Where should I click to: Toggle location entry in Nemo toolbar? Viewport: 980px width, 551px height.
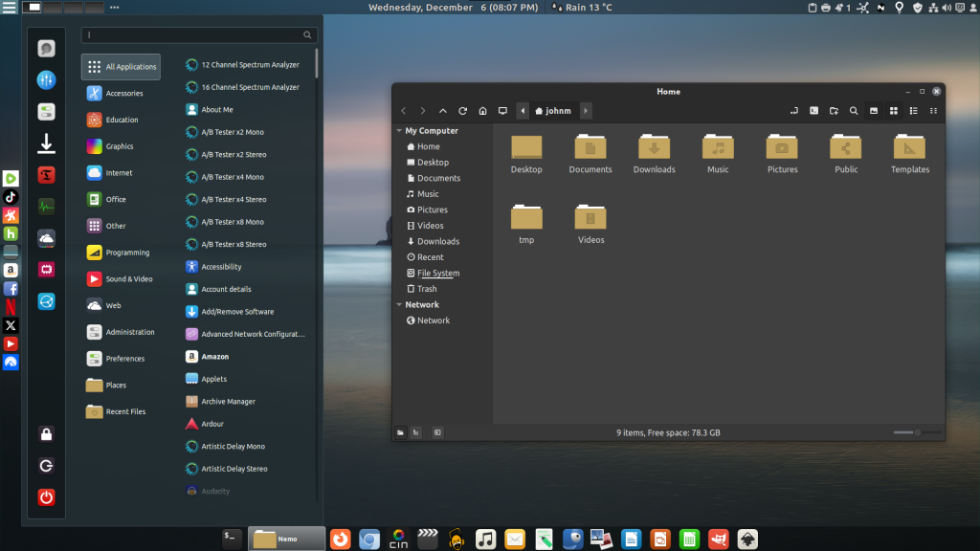click(x=793, y=111)
